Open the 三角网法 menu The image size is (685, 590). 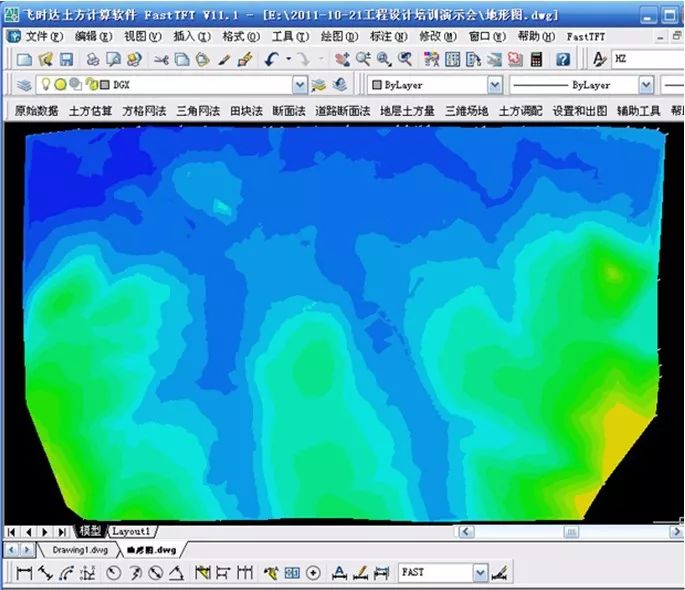pyautogui.click(x=198, y=111)
